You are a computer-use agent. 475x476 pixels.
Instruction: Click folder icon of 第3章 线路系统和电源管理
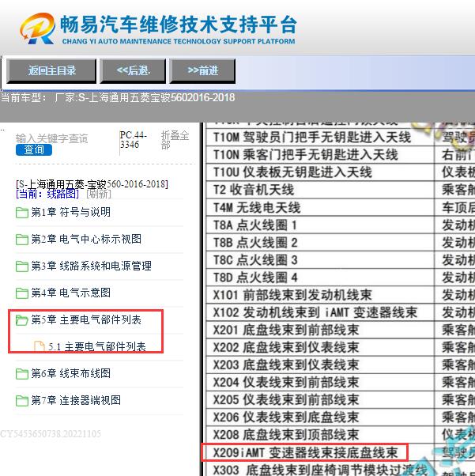pyautogui.click(x=22, y=266)
